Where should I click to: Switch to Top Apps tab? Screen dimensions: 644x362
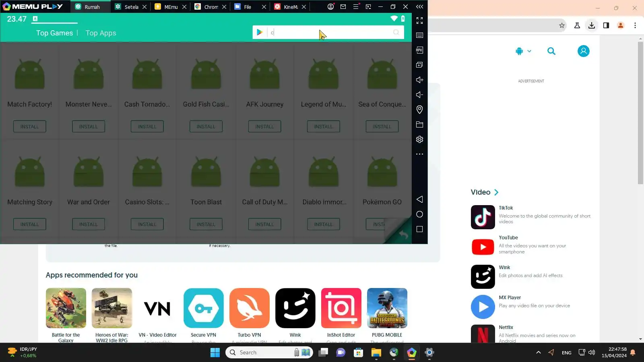tap(101, 33)
